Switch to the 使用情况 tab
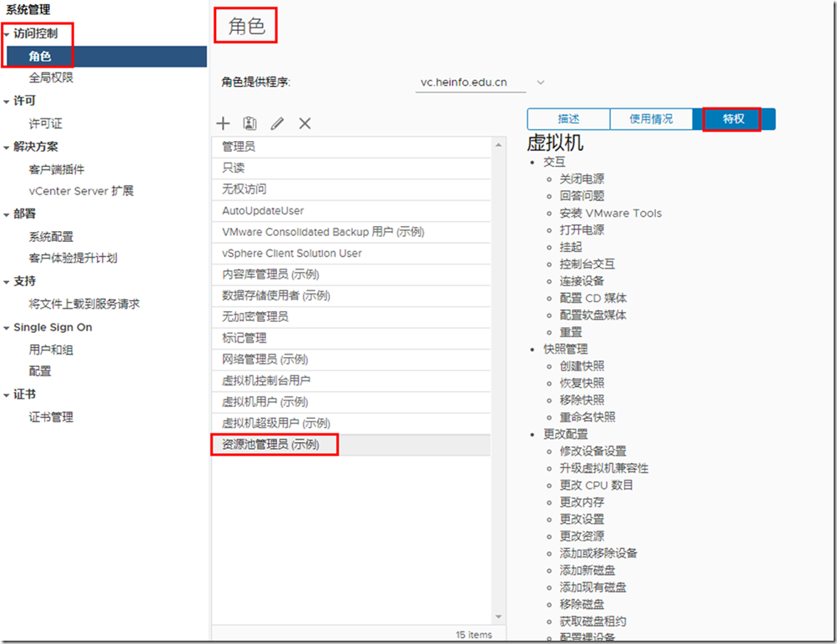The image size is (837, 644). (651, 119)
